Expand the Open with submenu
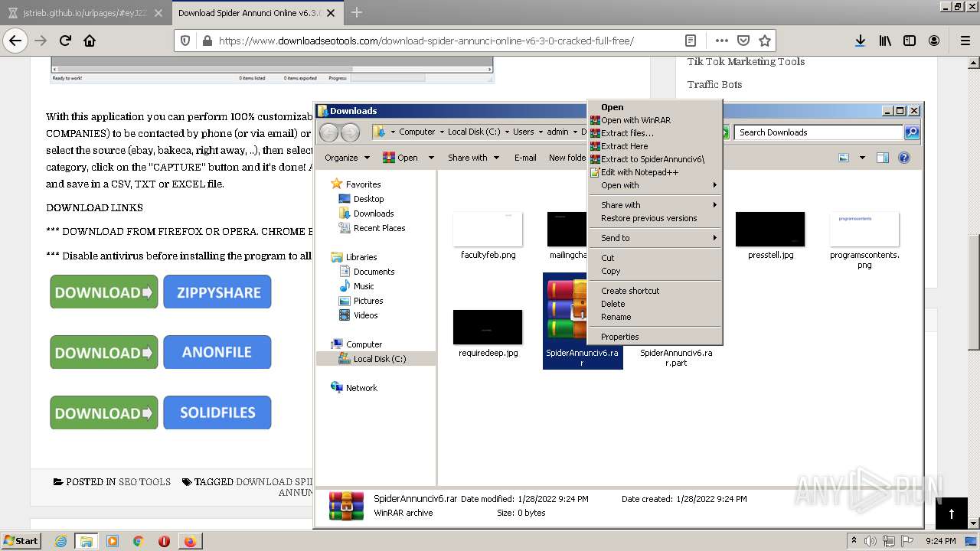The height and width of the screenshot is (551, 980). [x=655, y=185]
